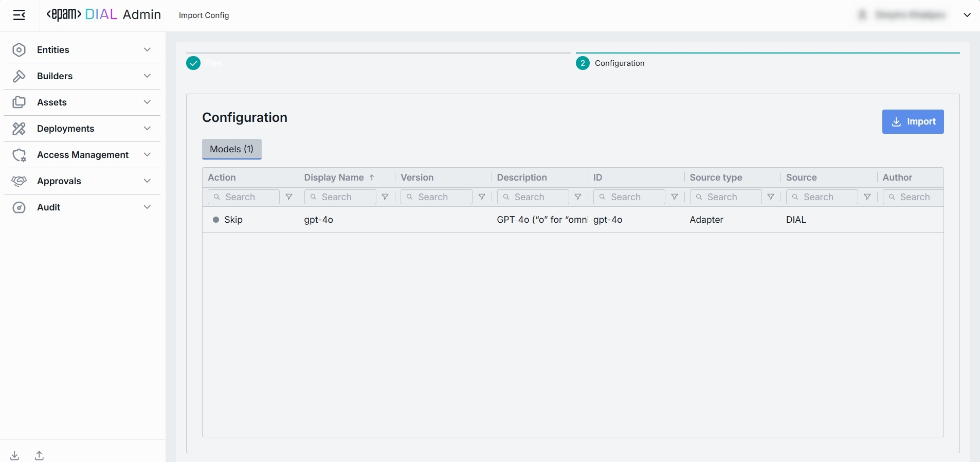
Task: Click the Assets folder icon
Action: click(x=19, y=102)
